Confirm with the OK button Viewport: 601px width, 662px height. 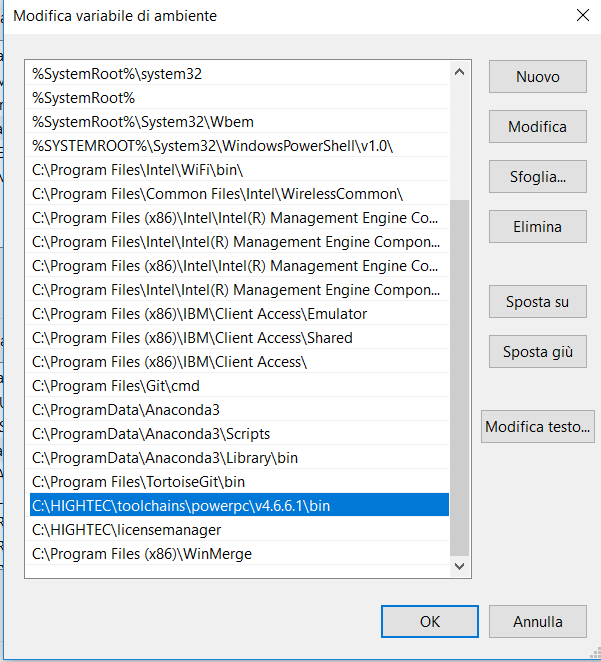pyautogui.click(x=429, y=622)
